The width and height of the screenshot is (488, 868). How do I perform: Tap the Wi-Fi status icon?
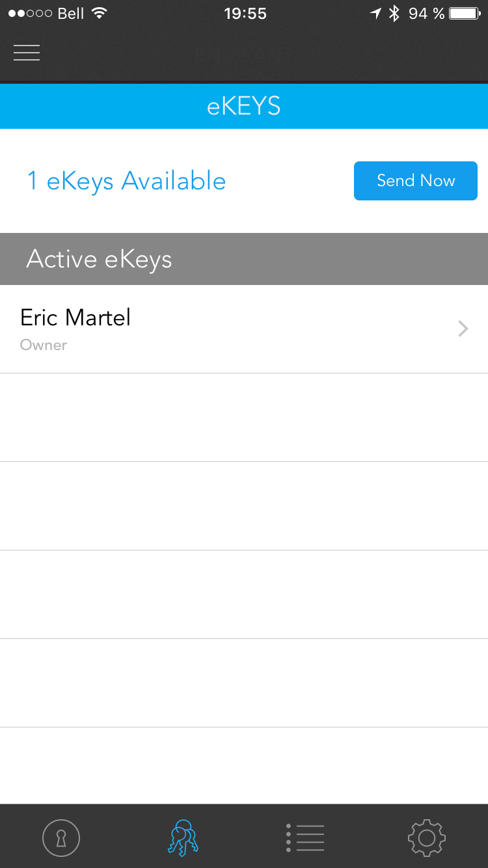click(x=99, y=14)
